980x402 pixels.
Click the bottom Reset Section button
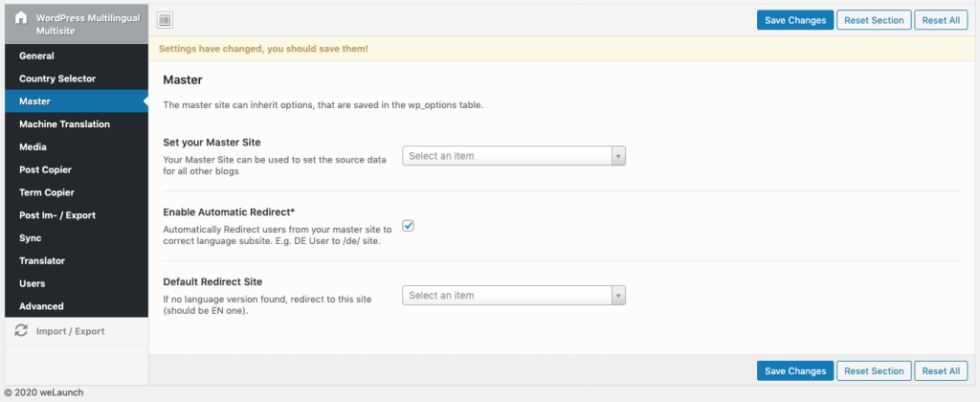coord(873,371)
